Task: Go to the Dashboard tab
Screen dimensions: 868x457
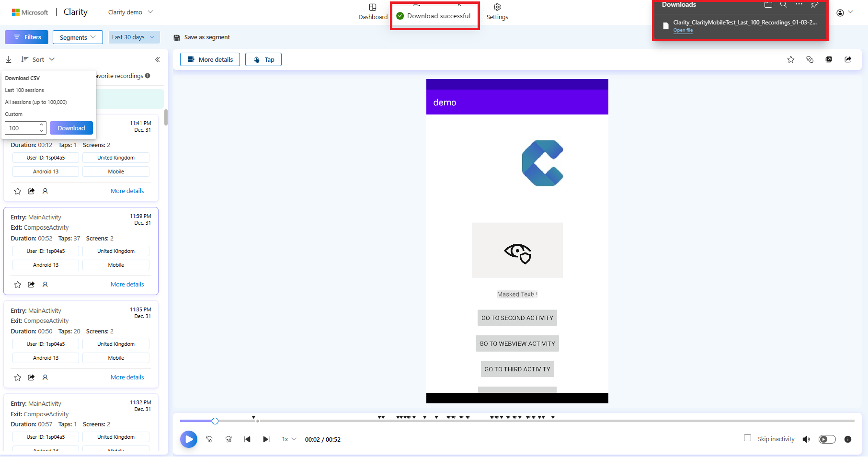Action: [373, 12]
